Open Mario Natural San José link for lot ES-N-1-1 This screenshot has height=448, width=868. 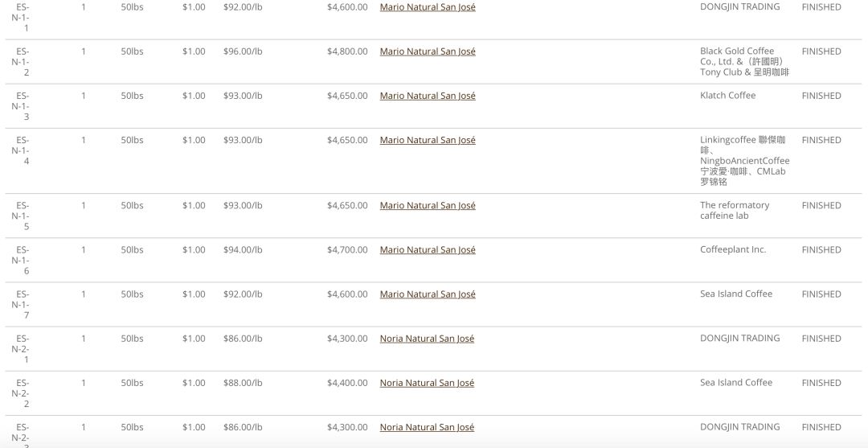pyautogui.click(x=428, y=7)
